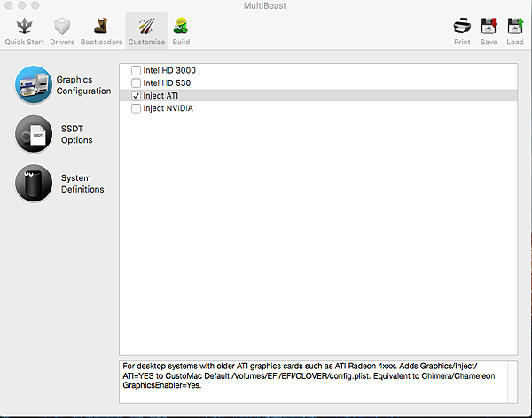Click the 'Drivers' toolbar label
Image resolution: width=532 pixels, height=418 pixels.
pyautogui.click(x=62, y=42)
